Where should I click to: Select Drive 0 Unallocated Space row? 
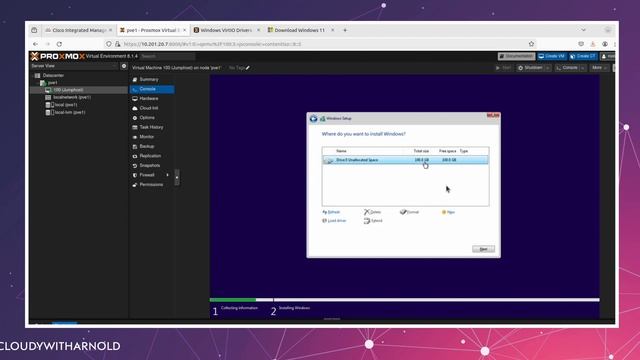405,160
